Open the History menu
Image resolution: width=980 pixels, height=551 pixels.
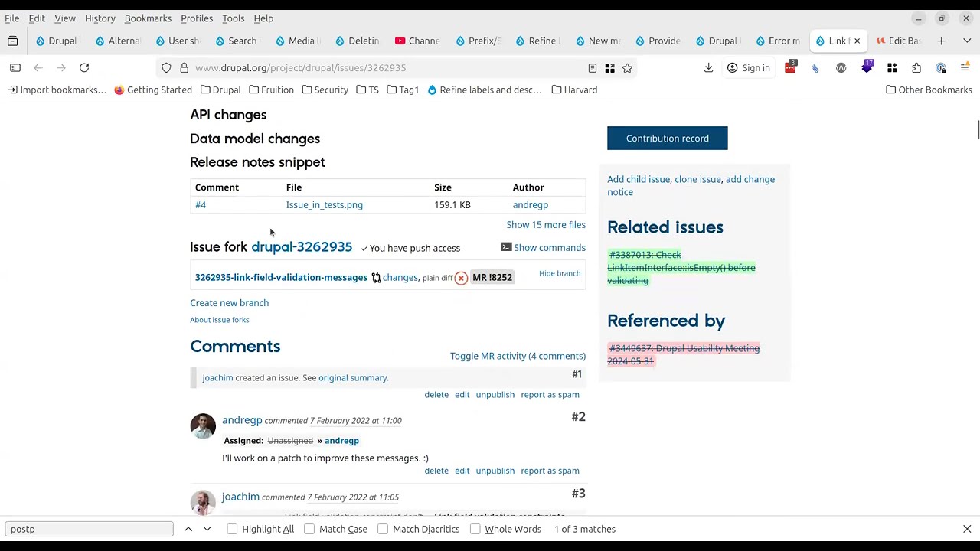[x=100, y=18]
